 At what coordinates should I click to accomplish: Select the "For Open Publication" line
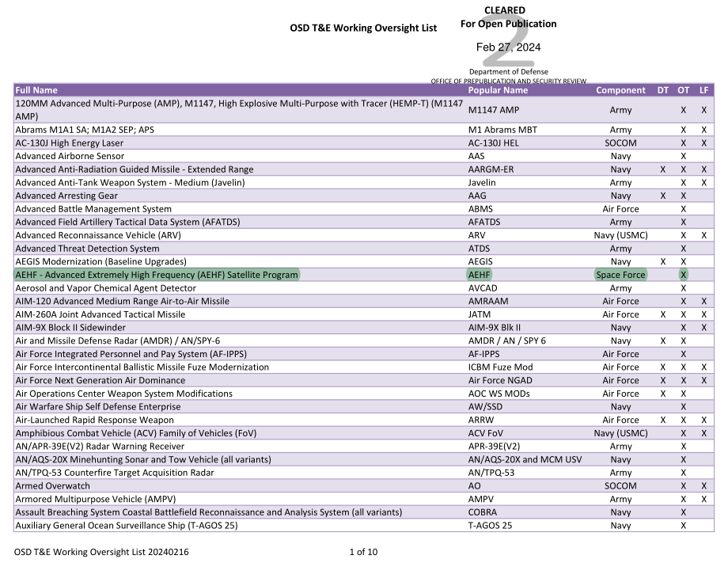coord(508,24)
